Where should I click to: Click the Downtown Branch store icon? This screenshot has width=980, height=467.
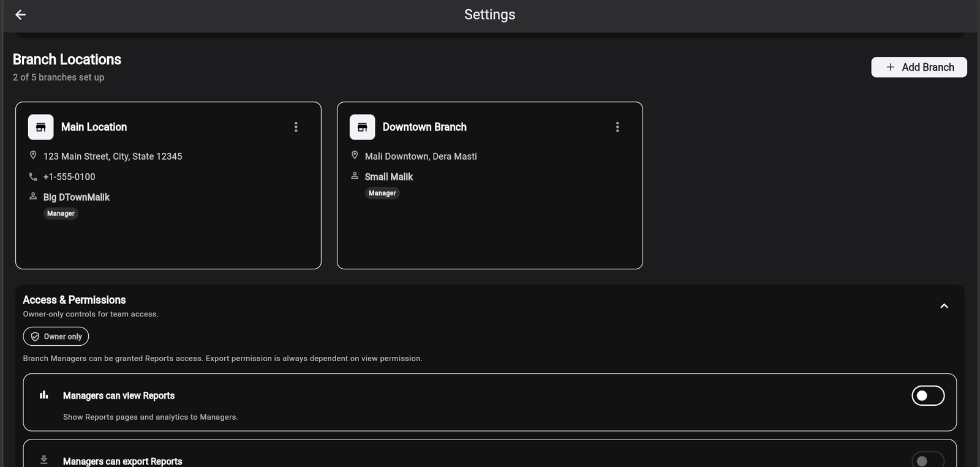click(363, 127)
